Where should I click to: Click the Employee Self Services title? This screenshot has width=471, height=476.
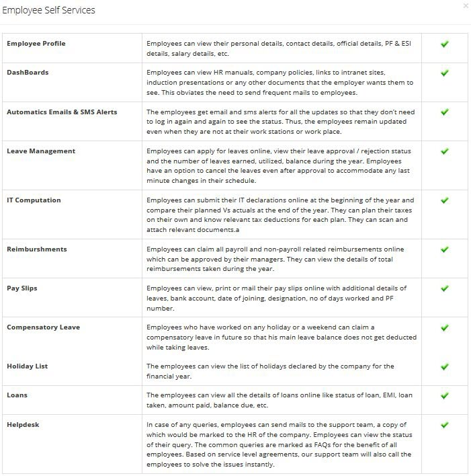coord(48,10)
